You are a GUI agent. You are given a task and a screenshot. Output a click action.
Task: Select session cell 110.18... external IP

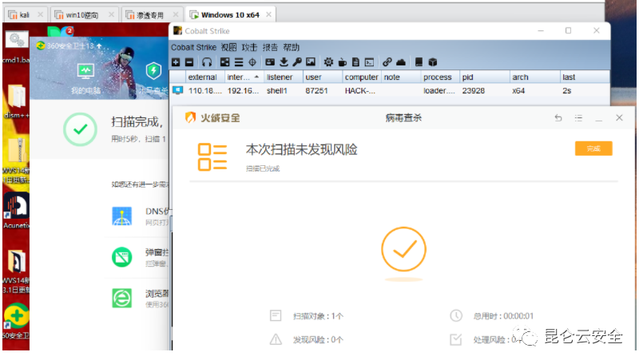click(205, 90)
